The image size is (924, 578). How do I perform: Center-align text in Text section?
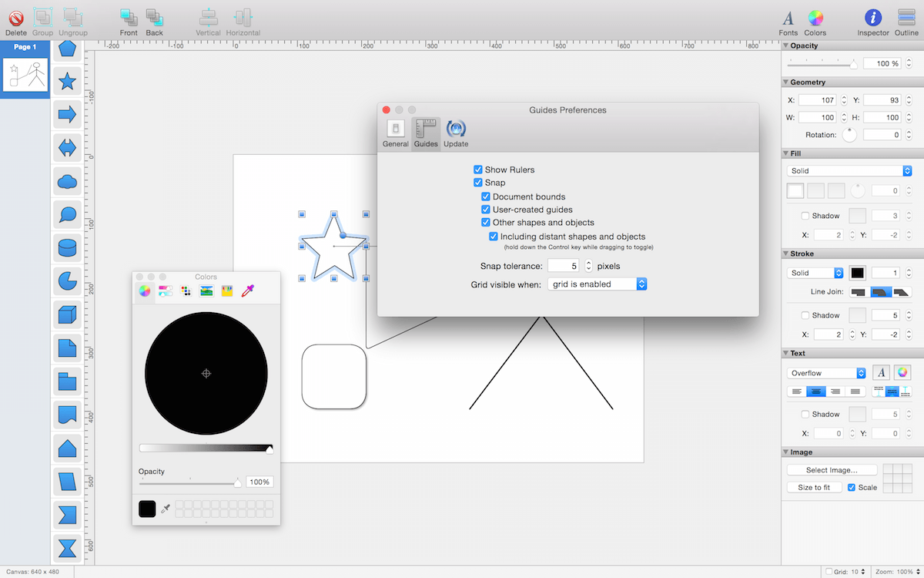tap(817, 391)
